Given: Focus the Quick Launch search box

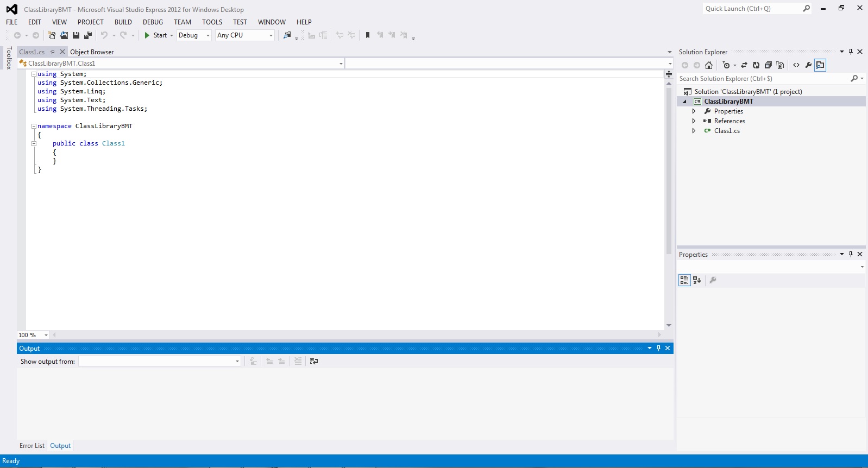Looking at the screenshot, I should pyautogui.click(x=752, y=9).
